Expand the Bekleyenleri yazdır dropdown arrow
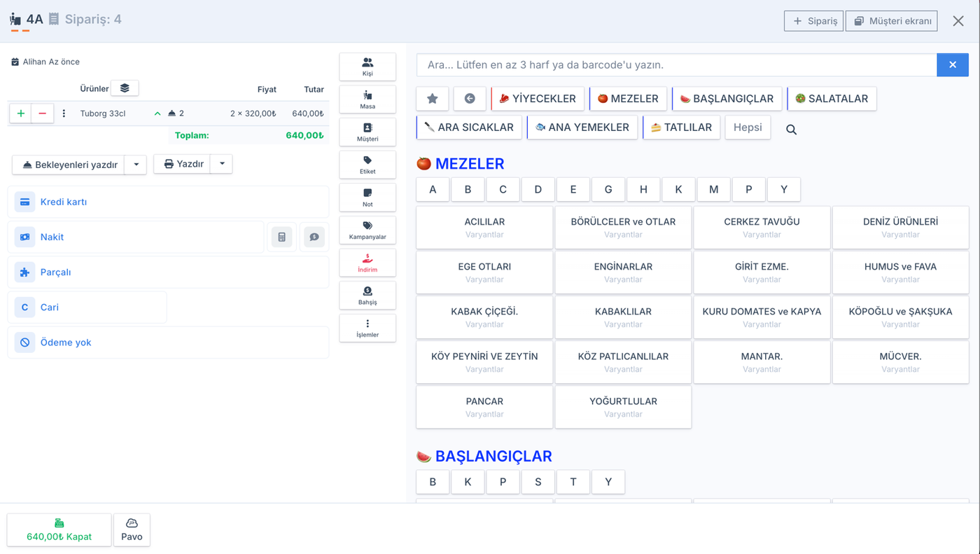This screenshot has width=980, height=554. (136, 165)
